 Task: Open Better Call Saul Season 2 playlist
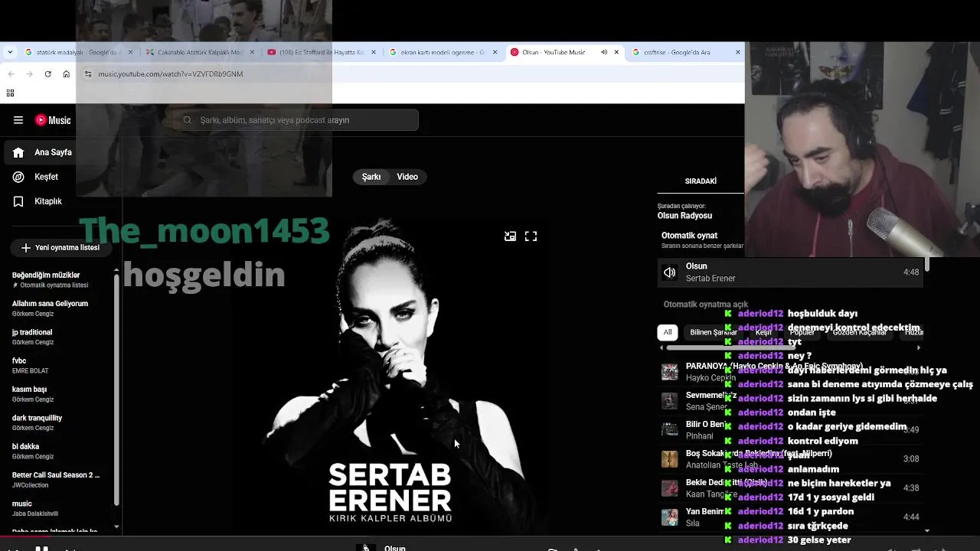pos(55,480)
